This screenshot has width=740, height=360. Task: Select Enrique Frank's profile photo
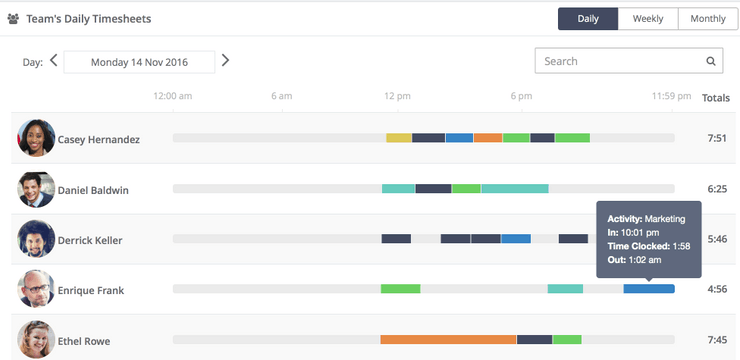[x=36, y=289]
